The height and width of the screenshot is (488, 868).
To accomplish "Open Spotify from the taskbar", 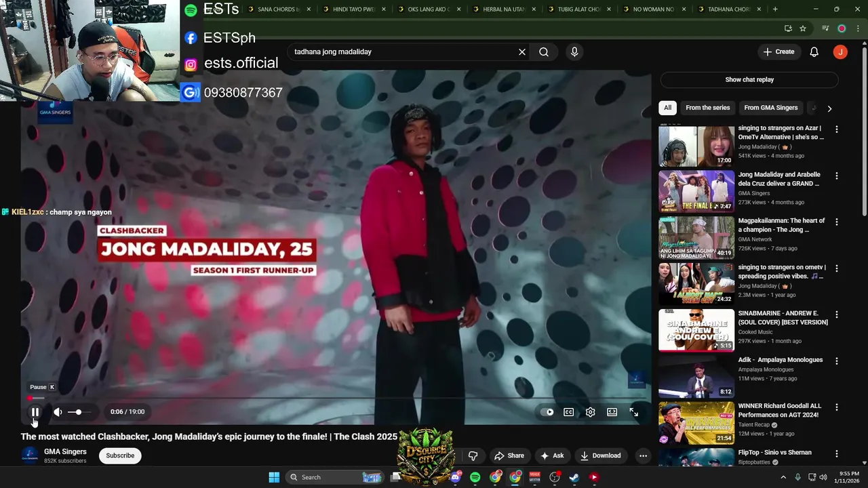I will 475,477.
